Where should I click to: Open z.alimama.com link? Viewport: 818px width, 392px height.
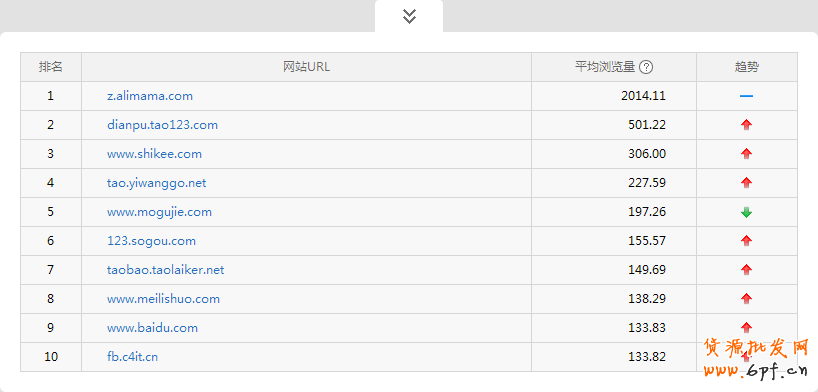[x=150, y=96]
